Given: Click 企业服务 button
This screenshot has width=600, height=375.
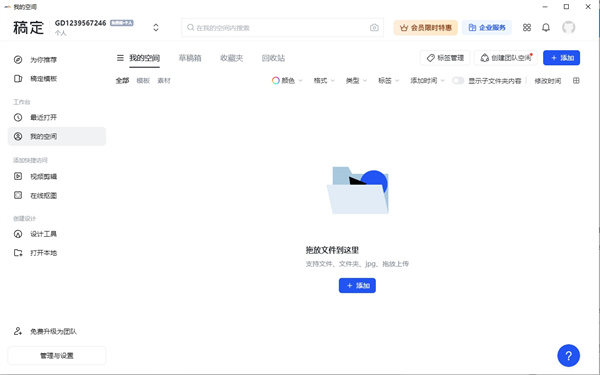Looking at the screenshot, I should tap(487, 28).
